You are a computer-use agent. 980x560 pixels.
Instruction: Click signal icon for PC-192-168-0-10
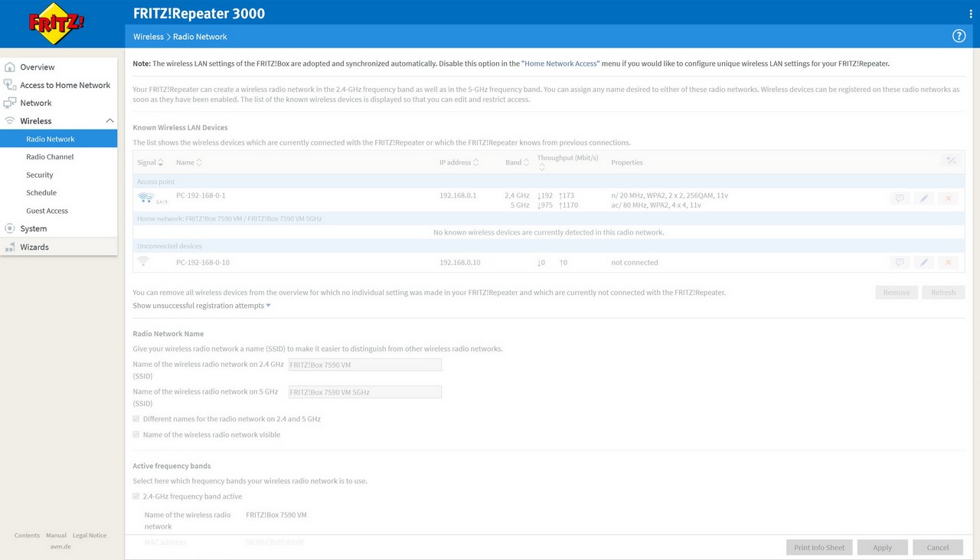click(x=143, y=262)
